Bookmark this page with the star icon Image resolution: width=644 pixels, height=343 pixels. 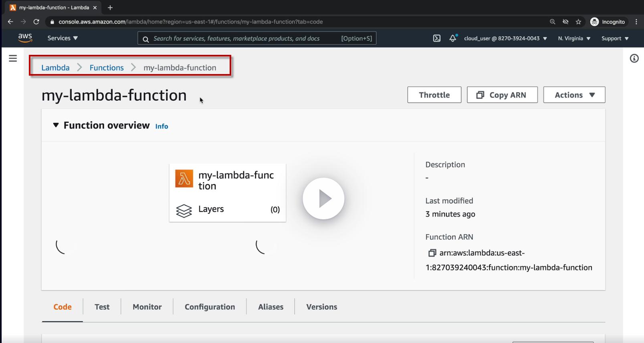(x=578, y=22)
